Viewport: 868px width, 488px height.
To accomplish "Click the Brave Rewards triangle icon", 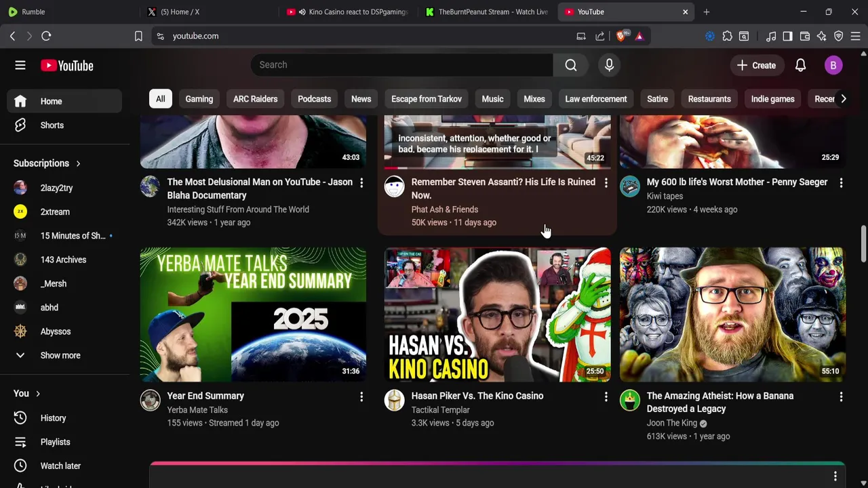I will 639,36.
